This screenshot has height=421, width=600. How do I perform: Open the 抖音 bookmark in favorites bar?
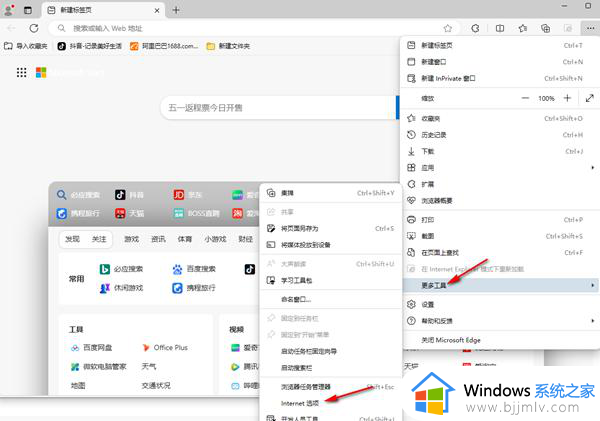tap(90, 46)
